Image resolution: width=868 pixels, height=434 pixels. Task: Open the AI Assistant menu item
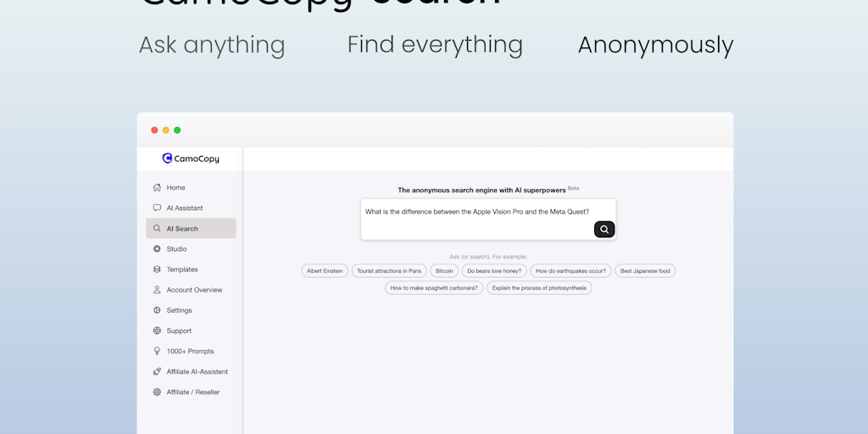pos(191,209)
